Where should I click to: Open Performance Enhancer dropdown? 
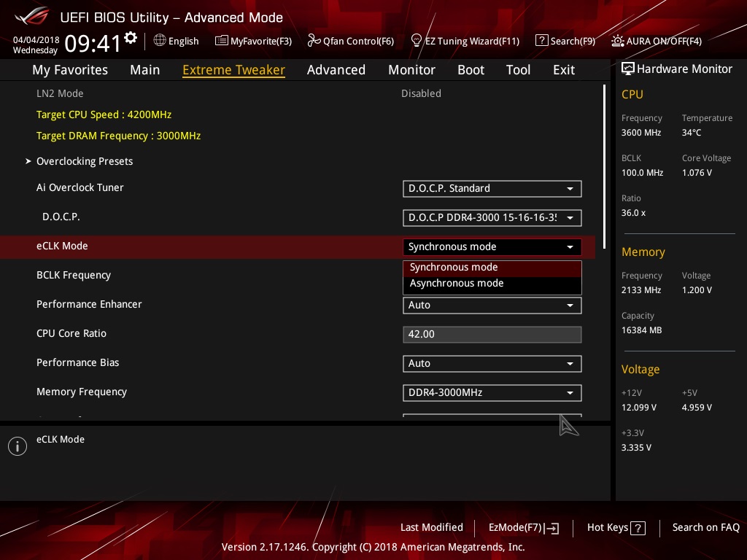pos(492,306)
